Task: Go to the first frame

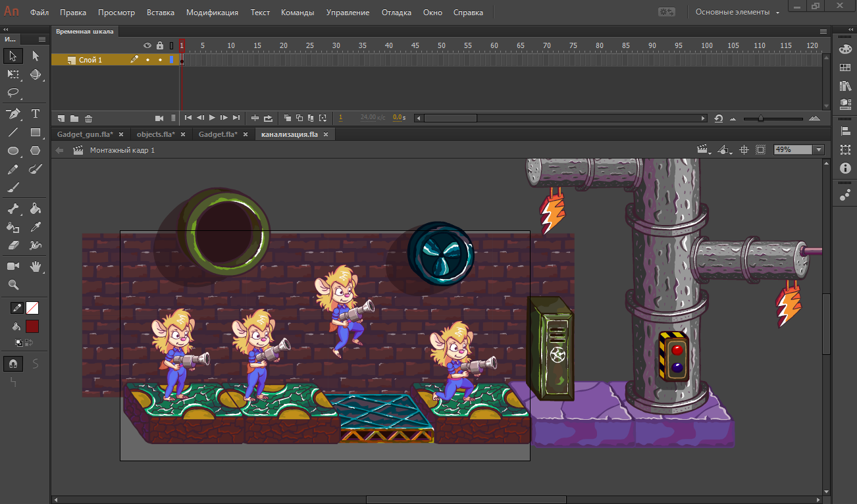Action: pos(188,118)
